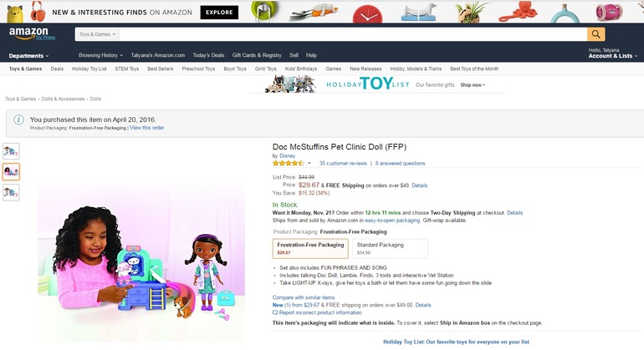Open 35 customer reviews link
This screenshot has width=644, height=350.
(343, 164)
